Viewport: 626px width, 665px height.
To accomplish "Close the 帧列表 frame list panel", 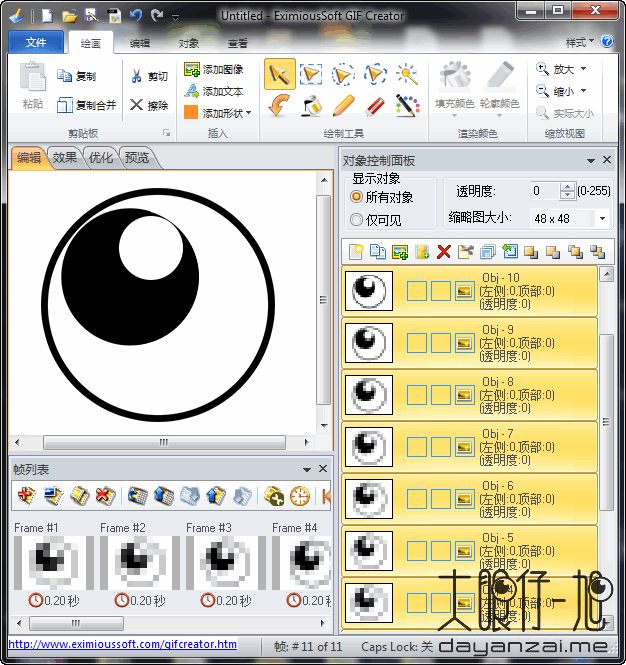I will pyautogui.click(x=323, y=468).
